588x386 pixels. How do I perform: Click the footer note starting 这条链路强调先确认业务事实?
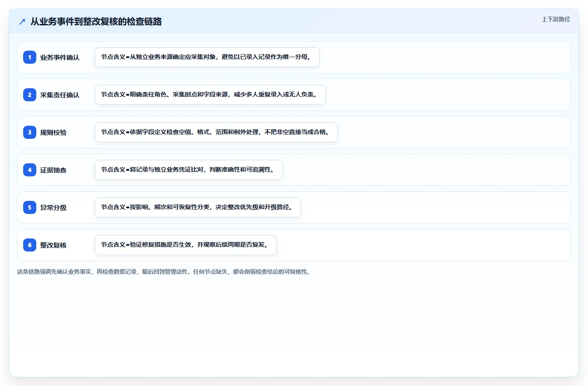(164, 272)
